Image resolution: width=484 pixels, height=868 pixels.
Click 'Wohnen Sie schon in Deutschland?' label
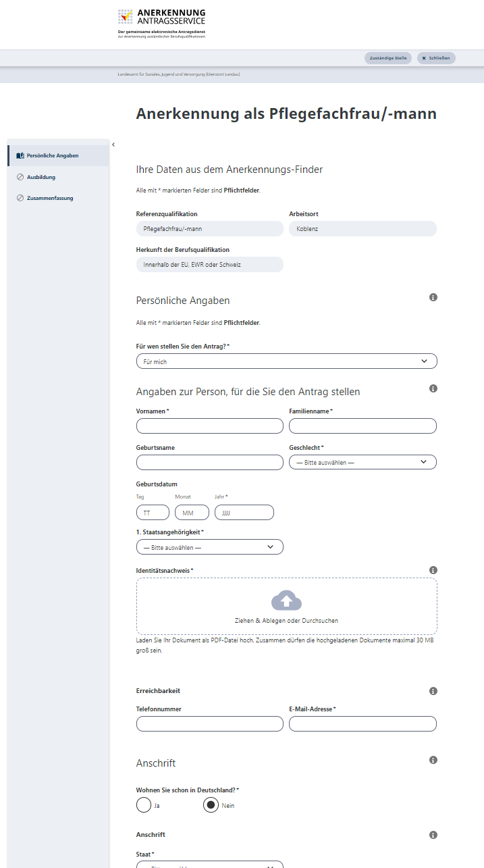(188, 790)
